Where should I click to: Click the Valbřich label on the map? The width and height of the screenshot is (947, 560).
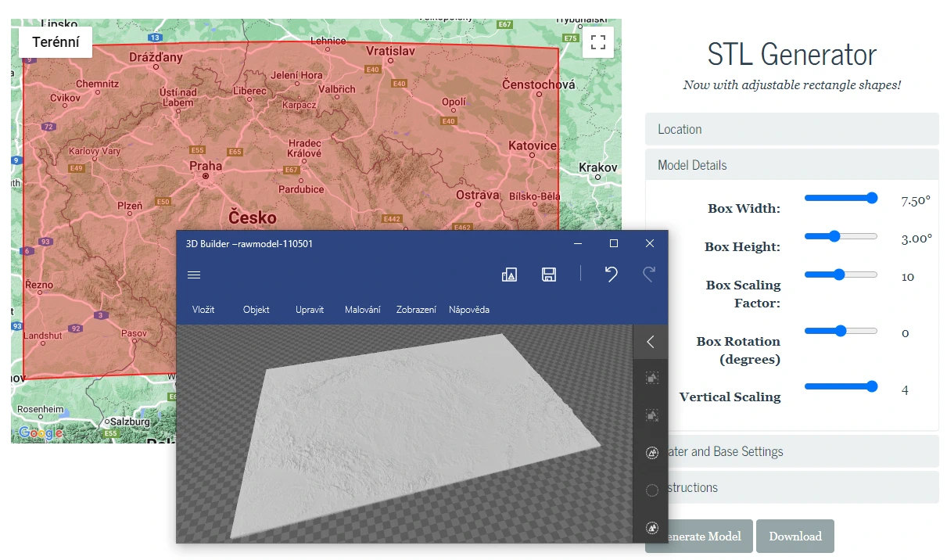337,89
